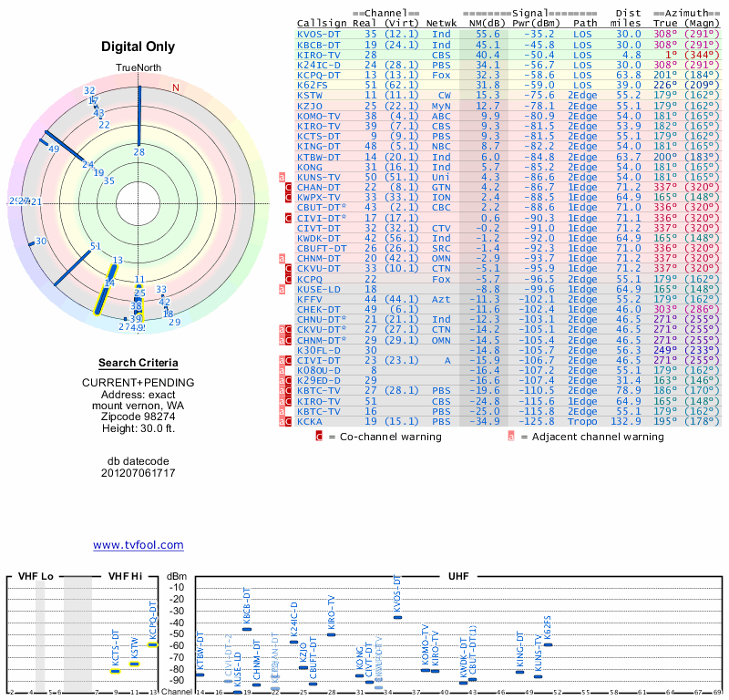Click the channel 51 label on radar plot
This screenshot has width=729, height=700.
pyautogui.click(x=96, y=247)
